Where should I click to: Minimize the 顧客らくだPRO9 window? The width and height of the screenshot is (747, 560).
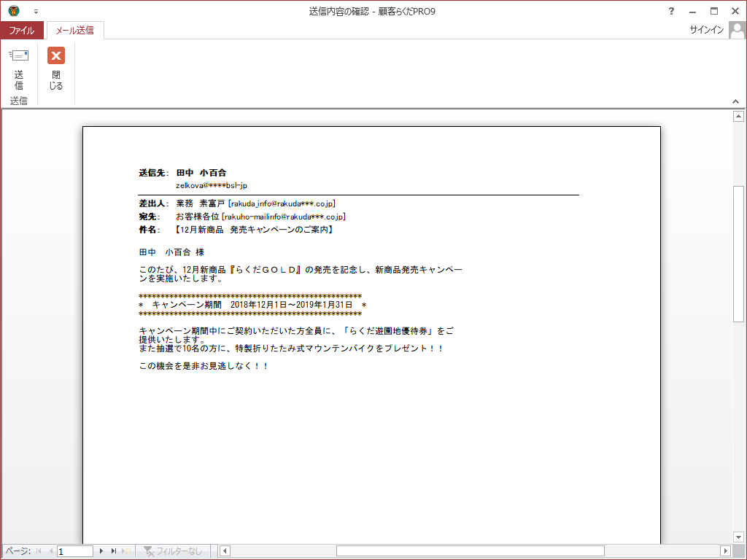tap(693, 12)
